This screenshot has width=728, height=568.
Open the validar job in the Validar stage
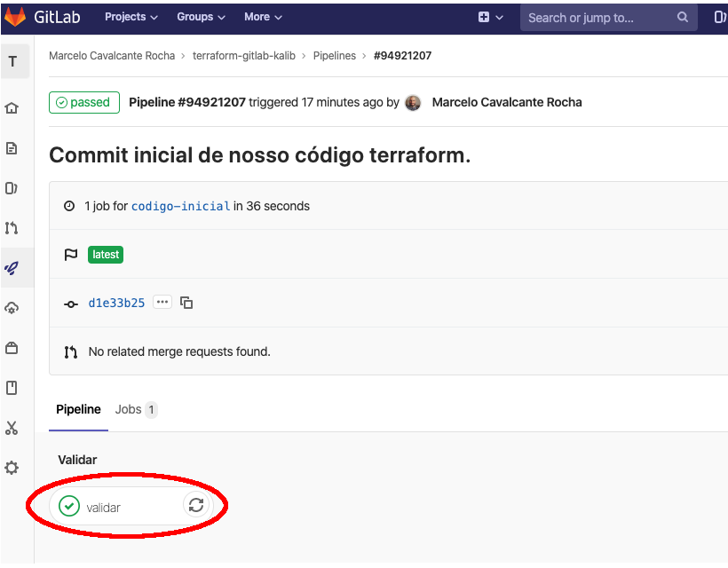tap(107, 506)
